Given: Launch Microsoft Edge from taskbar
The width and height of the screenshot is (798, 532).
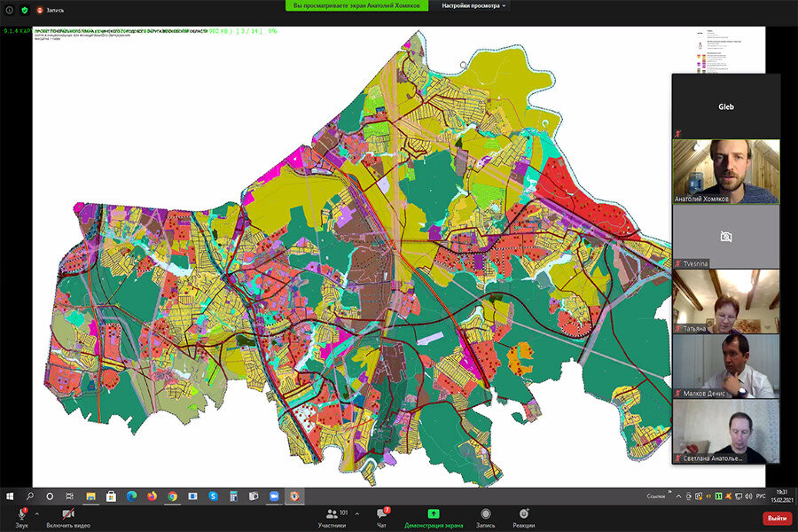Looking at the screenshot, I should tap(131, 496).
